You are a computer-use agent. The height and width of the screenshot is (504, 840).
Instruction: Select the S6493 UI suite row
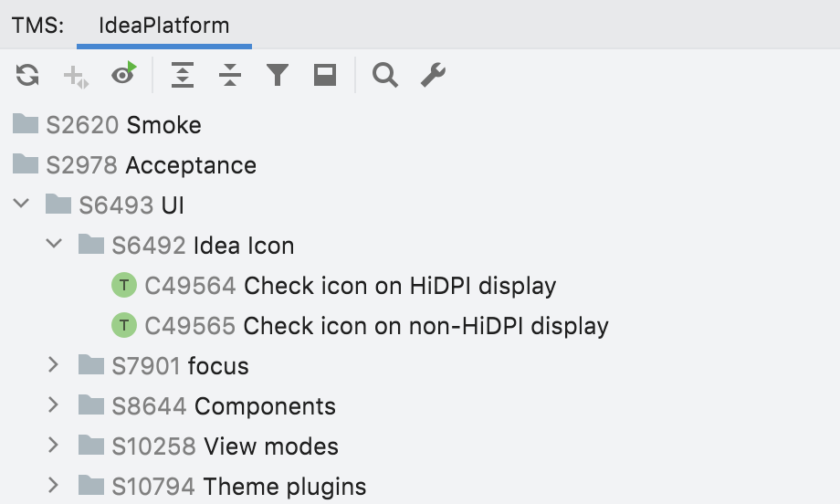[x=420, y=205]
